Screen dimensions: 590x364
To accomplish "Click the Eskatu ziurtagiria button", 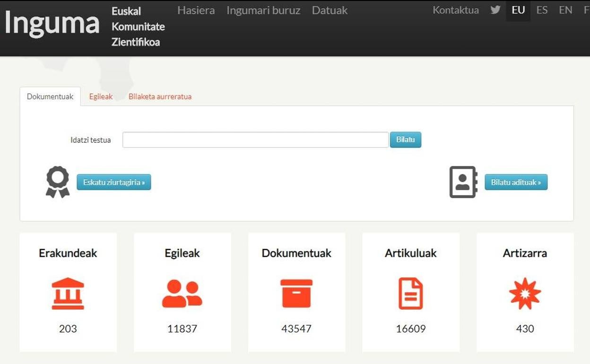I will (x=114, y=182).
